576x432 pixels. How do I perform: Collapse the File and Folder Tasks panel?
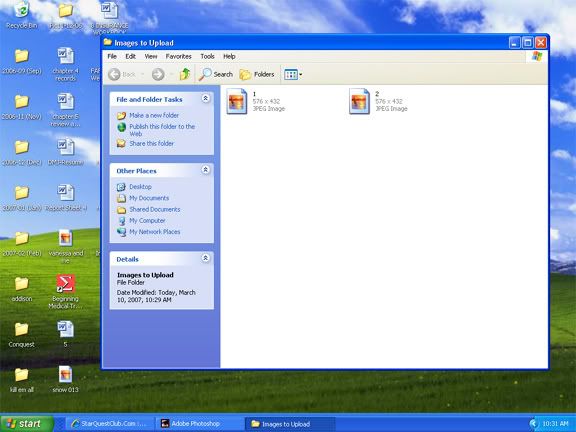pos(206,98)
